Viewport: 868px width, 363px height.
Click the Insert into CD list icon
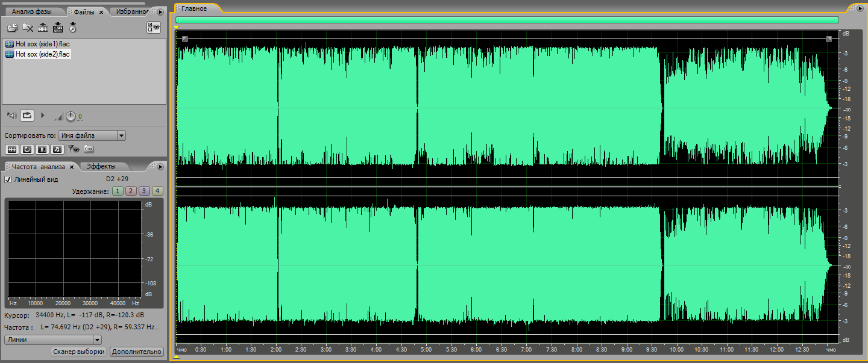click(x=73, y=27)
